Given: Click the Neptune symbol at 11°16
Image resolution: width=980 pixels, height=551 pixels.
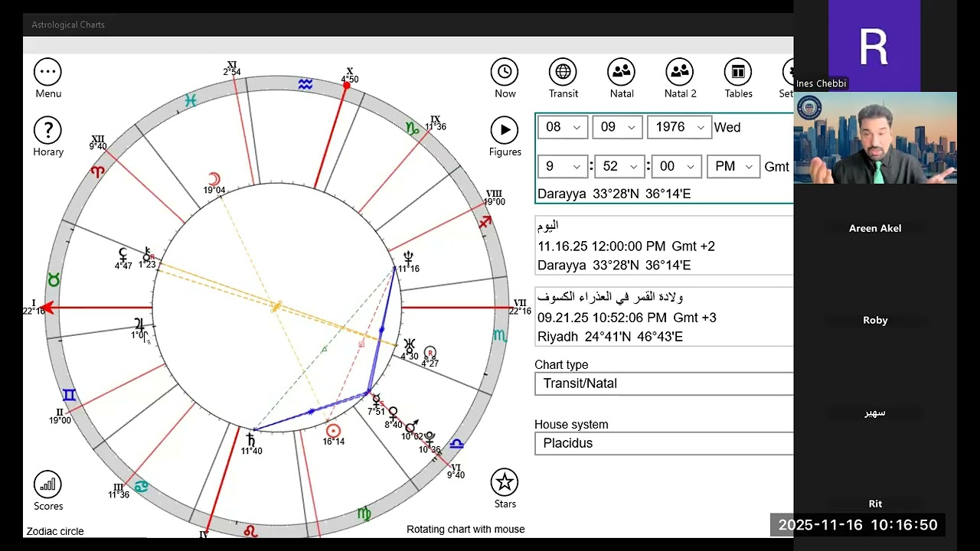Looking at the screenshot, I should [409, 258].
